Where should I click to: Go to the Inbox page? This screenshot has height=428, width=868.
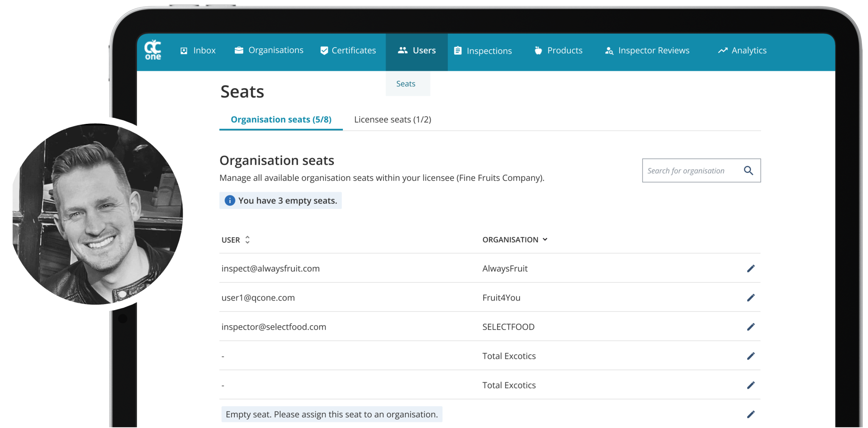pyautogui.click(x=198, y=50)
